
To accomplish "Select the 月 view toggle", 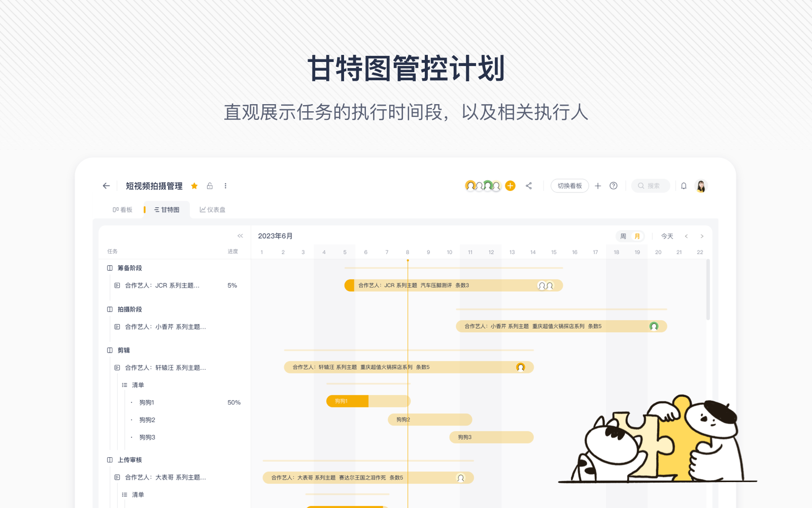I will point(637,236).
